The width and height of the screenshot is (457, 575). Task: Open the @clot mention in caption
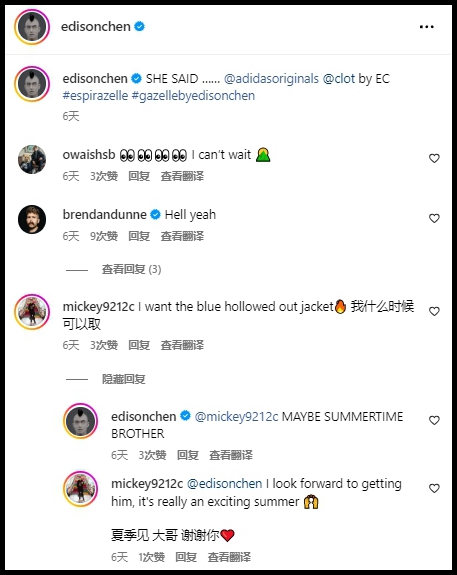(339, 79)
